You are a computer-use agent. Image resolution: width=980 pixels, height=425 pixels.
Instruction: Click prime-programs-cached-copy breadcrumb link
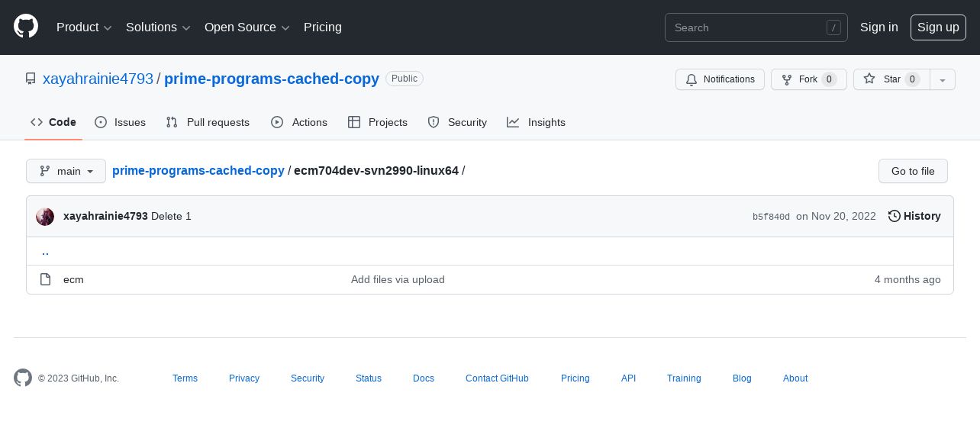coord(198,171)
